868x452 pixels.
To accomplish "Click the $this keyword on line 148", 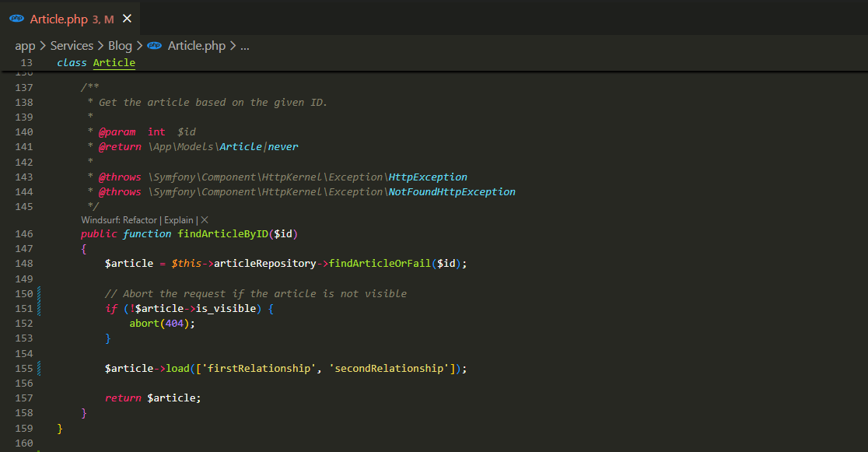I will pos(187,264).
